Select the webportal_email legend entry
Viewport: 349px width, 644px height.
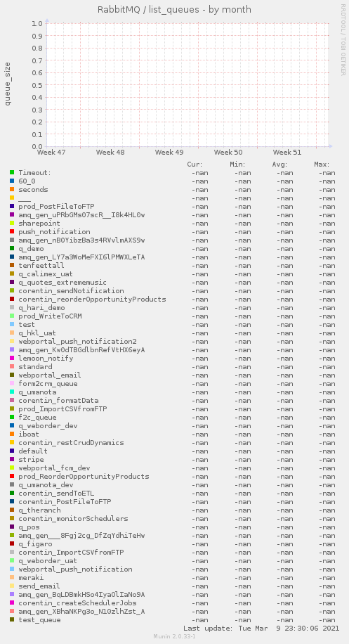pyautogui.click(x=50, y=375)
